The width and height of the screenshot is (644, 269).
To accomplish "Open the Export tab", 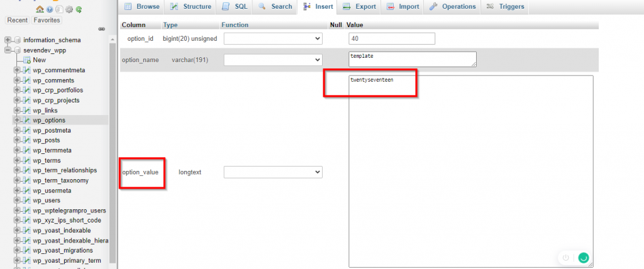I will pyautogui.click(x=359, y=6).
